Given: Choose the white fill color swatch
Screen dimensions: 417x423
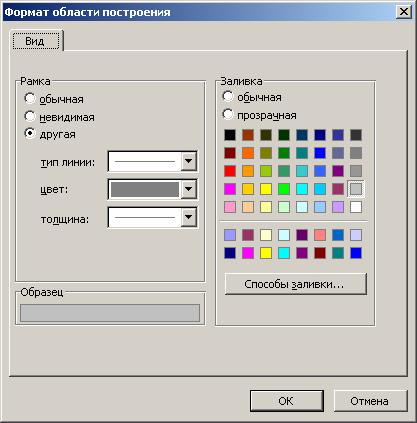Looking at the screenshot, I should coord(356,207).
